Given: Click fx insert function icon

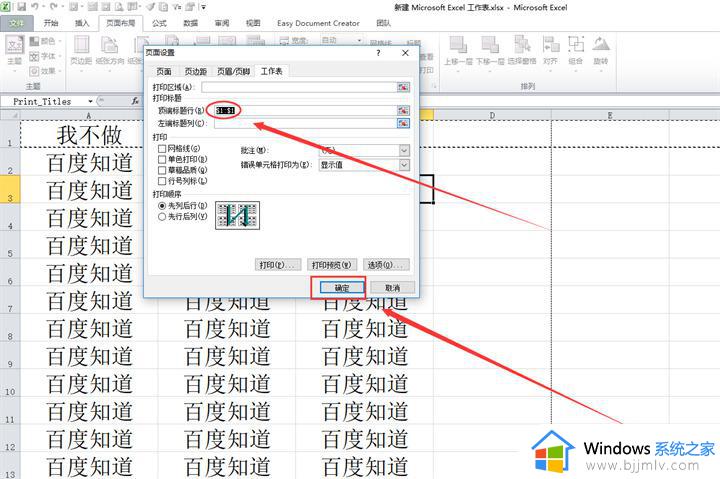Looking at the screenshot, I should [135, 101].
